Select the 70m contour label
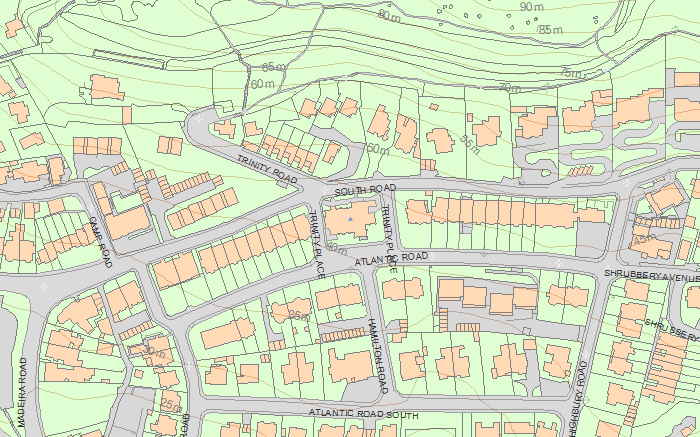700x437 pixels. (510, 87)
